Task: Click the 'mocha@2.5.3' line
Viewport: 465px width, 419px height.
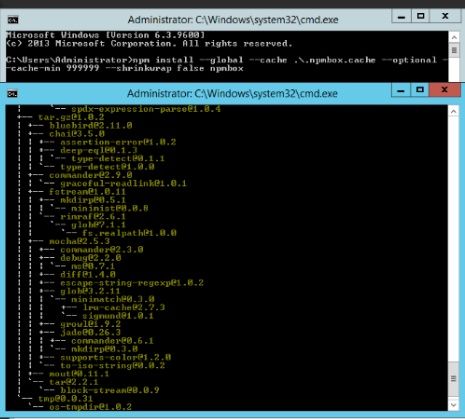Action: (x=79, y=242)
